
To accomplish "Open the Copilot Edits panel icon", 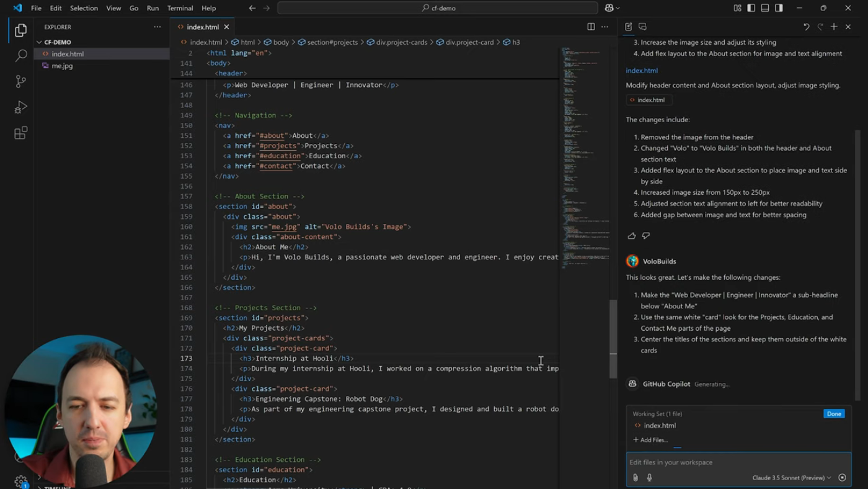I will (629, 27).
